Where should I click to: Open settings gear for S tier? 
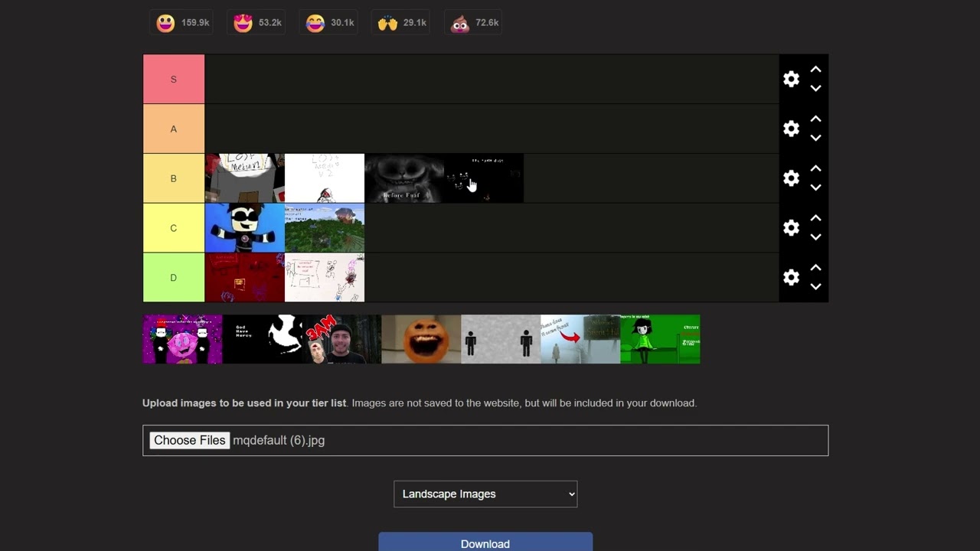coord(791,79)
